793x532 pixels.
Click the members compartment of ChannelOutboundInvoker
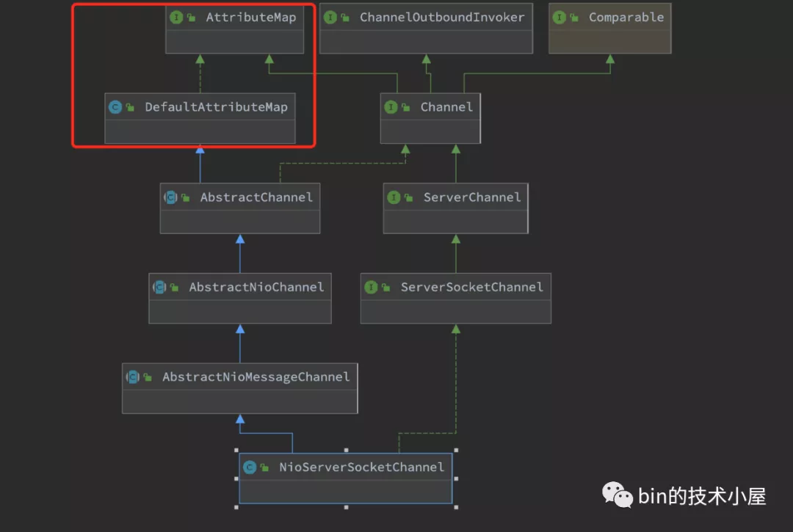pos(426,41)
